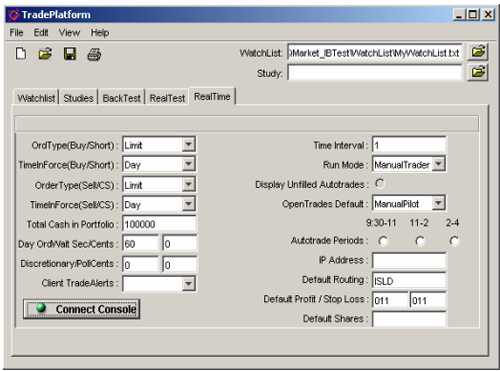Image resolution: width=500 pixels, height=371 pixels.
Task: Browse for WatchList file folder icon
Action: (478, 52)
